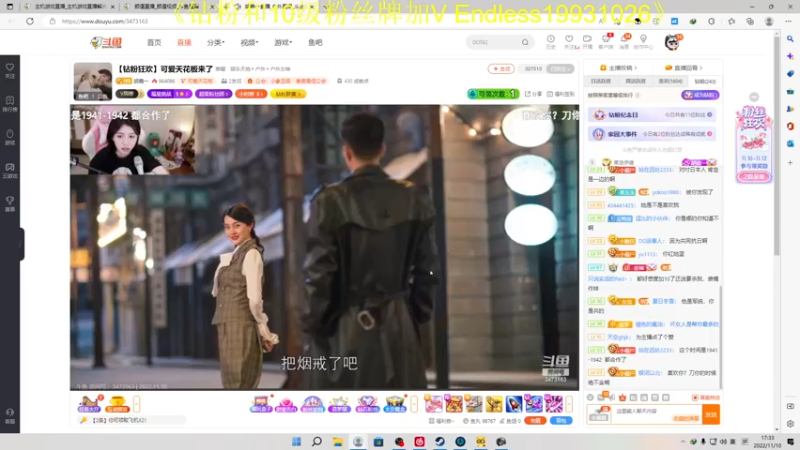Send the rocket gift
This screenshot has width=800, height=450.
click(x=514, y=404)
